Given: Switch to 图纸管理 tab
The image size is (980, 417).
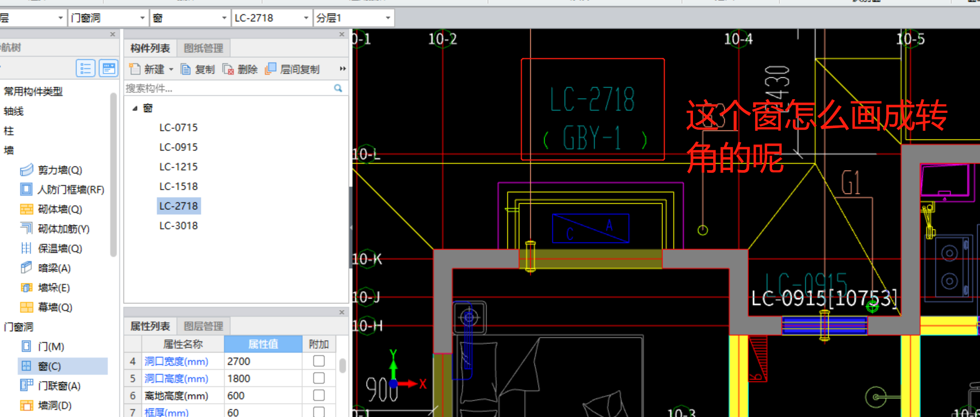Looking at the screenshot, I should (x=204, y=48).
